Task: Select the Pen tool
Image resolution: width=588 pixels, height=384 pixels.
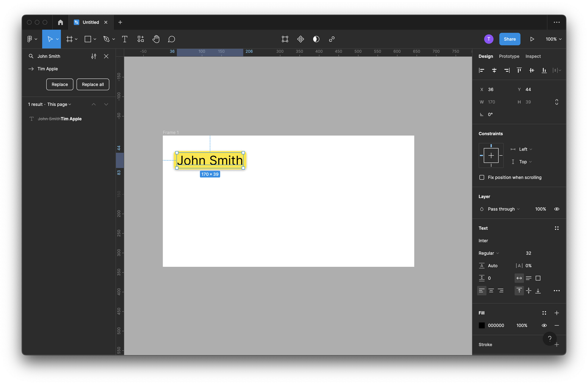Action: 106,39
